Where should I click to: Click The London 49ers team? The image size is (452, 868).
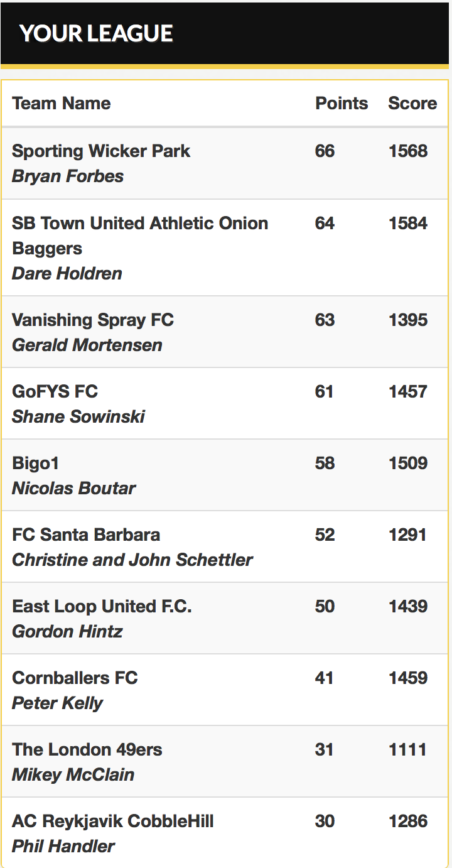coord(87,750)
